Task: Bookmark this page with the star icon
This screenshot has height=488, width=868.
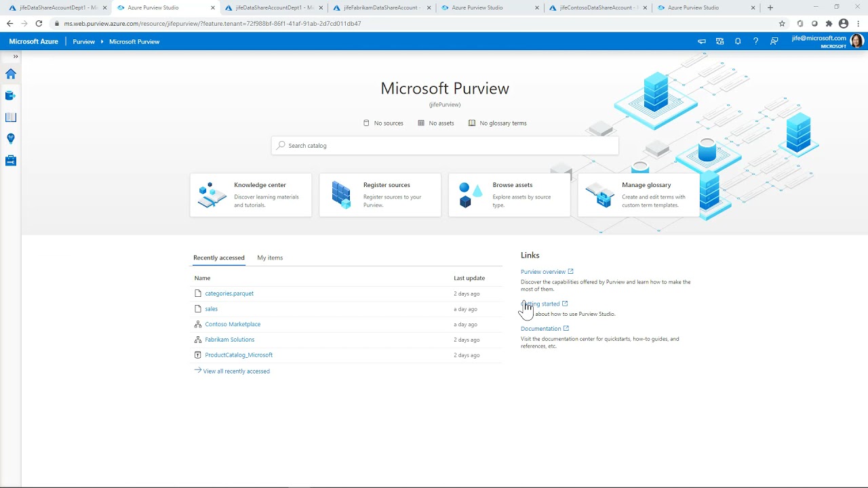Action: (x=782, y=23)
